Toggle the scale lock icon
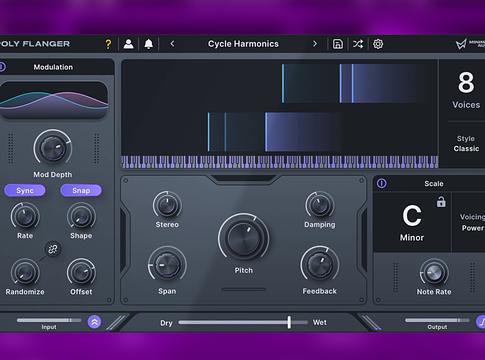Viewport: 485px width, 360px height. click(x=441, y=202)
